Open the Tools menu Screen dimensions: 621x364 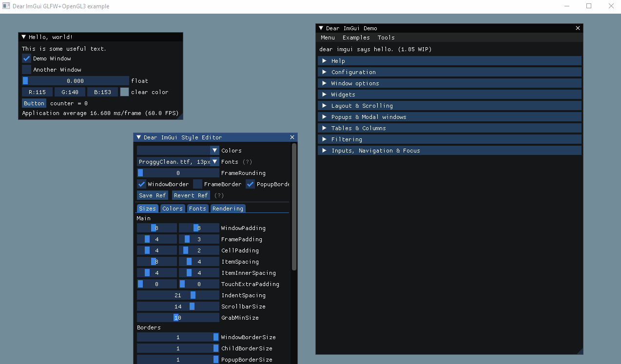click(x=386, y=38)
